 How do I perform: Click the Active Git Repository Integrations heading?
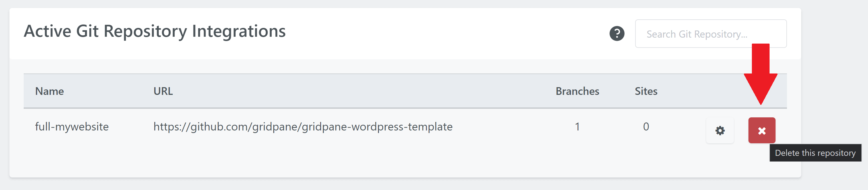155,31
